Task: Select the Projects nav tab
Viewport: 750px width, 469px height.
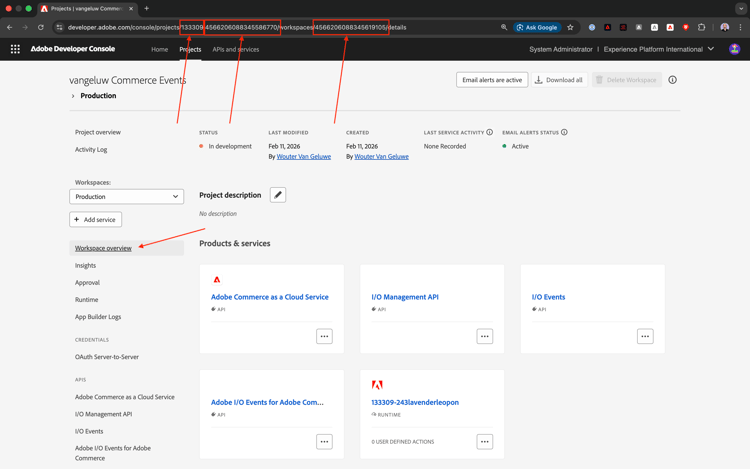Action: pos(190,49)
